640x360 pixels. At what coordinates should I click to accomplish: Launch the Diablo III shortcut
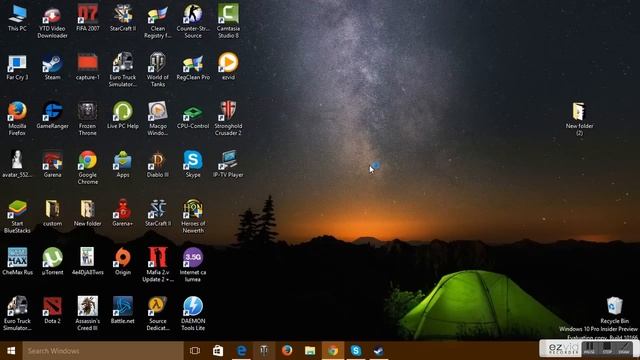pos(158,164)
